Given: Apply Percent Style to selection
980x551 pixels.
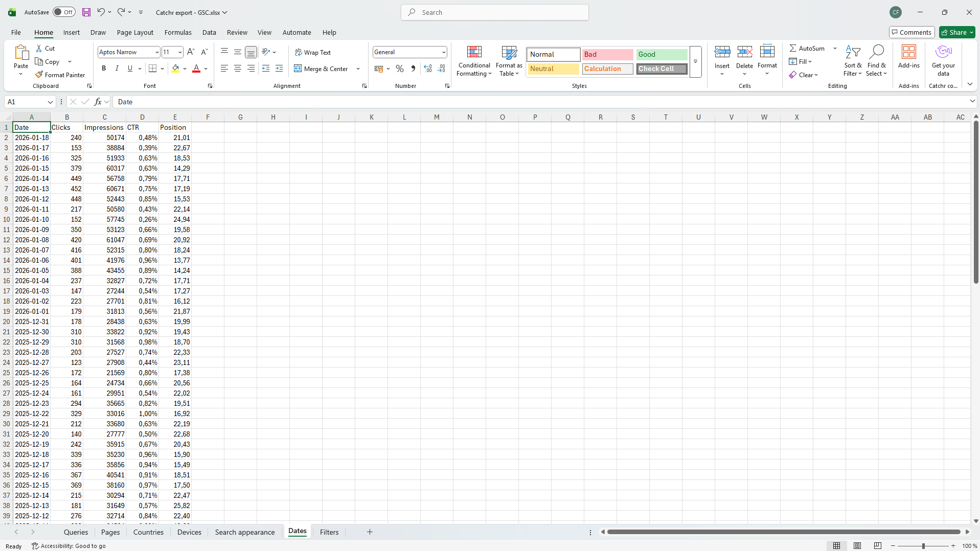Looking at the screenshot, I should pos(399,68).
